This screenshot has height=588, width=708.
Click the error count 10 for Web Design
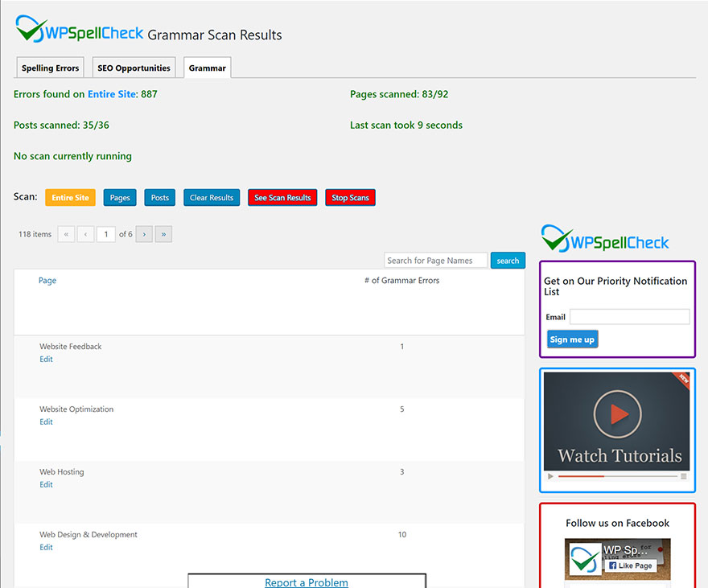point(401,535)
